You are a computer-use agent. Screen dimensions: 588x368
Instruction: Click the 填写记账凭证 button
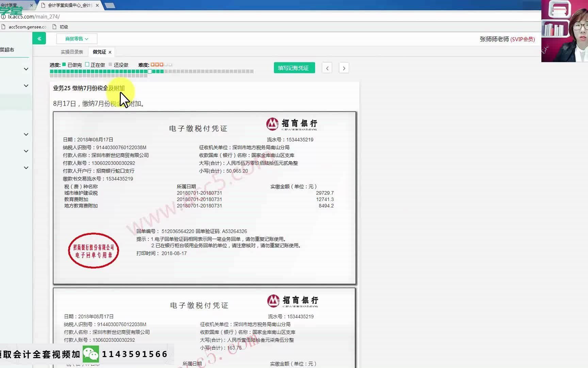click(294, 68)
